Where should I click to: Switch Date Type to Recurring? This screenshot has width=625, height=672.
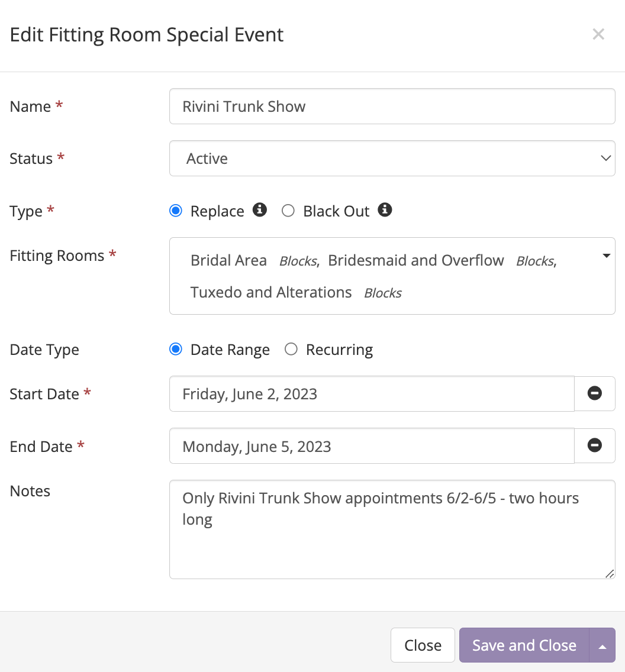pyautogui.click(x=291, y=350)
